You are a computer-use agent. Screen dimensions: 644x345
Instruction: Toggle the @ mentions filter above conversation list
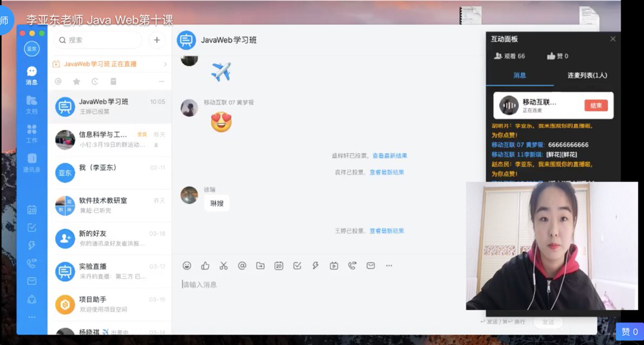(x=58, y=81)
